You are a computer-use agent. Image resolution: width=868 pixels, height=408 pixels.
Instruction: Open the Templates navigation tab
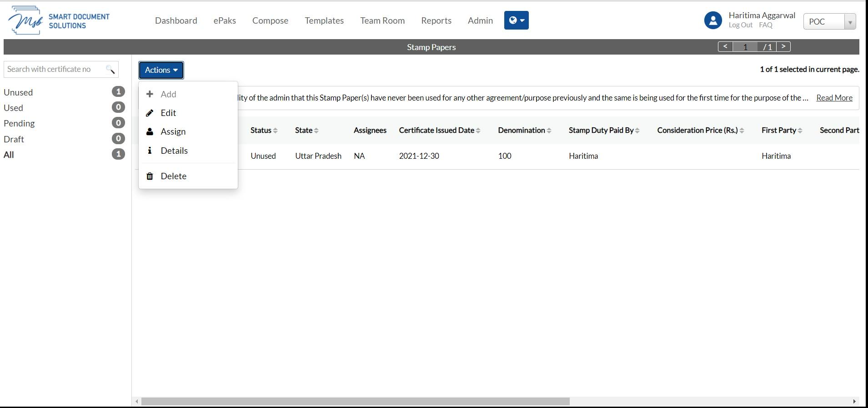324,20
